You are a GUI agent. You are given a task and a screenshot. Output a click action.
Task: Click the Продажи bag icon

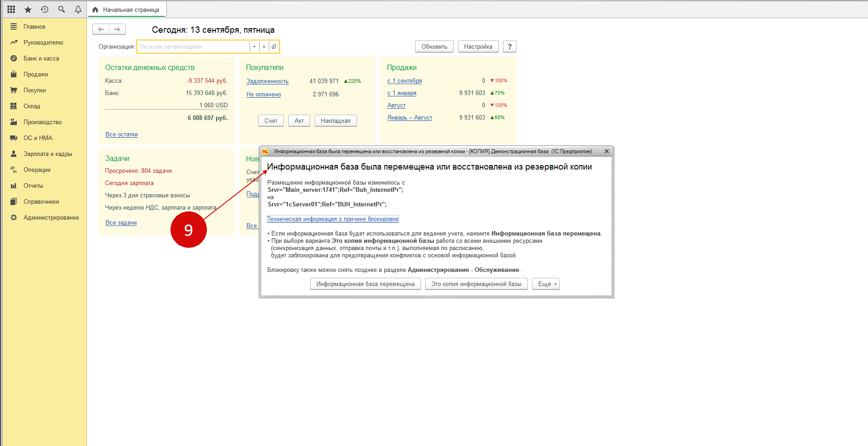[x=14, y=74]
